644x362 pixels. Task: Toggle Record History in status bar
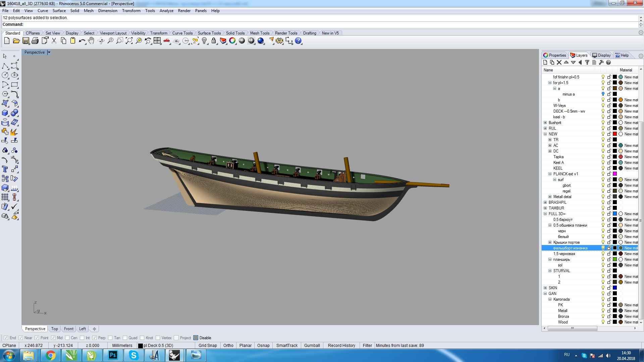(341, 346)
